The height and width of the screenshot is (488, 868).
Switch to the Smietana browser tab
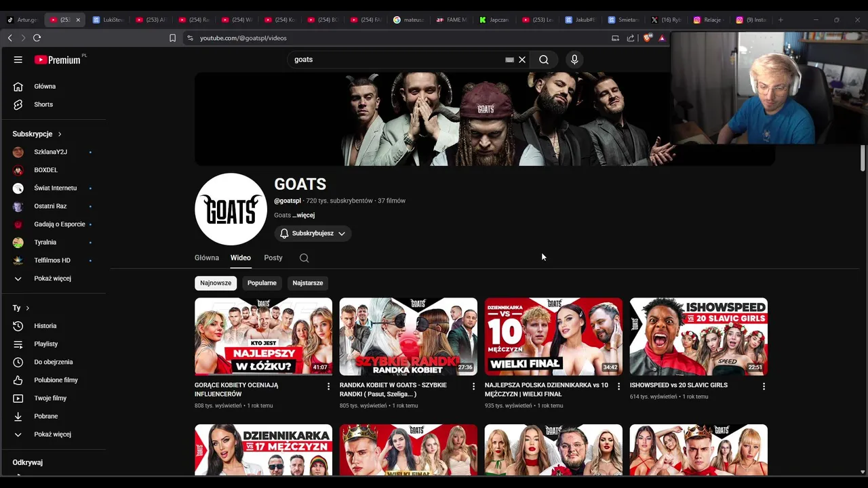coord(624,20)
